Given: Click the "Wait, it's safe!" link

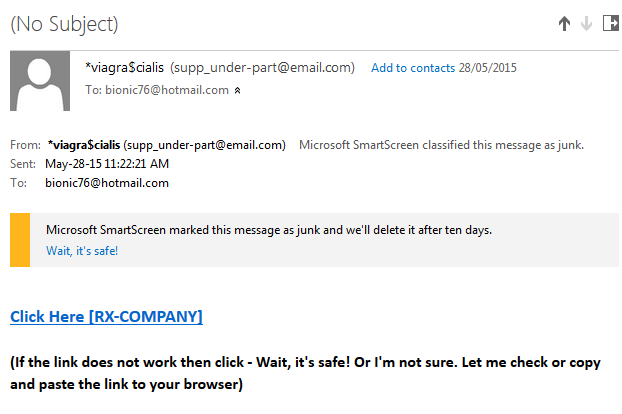Looking at the screenshot, I should coord(82,250).
